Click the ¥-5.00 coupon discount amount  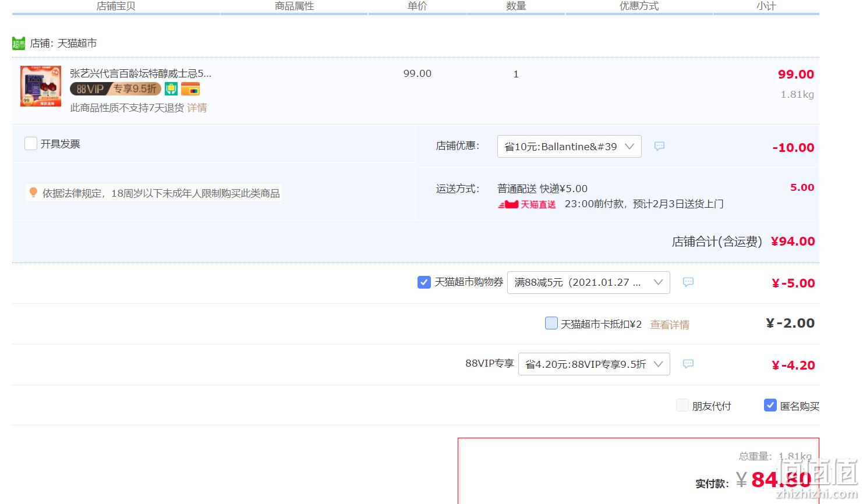793,283
